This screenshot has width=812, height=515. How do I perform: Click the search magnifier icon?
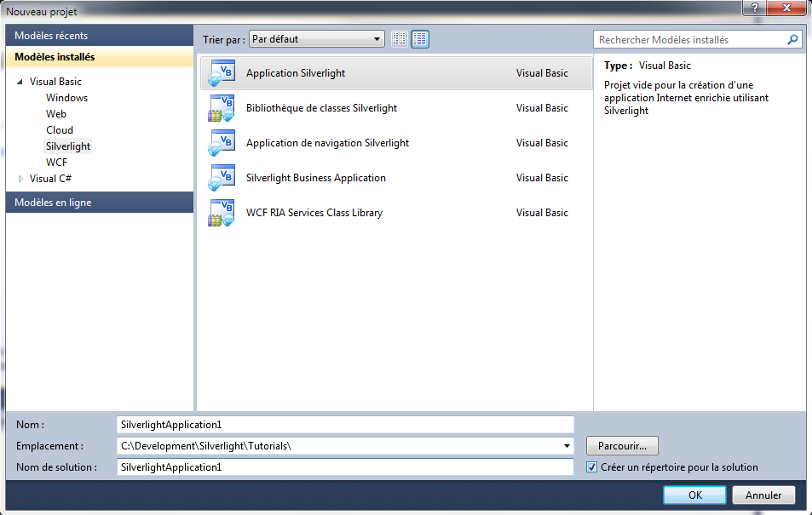792,40
